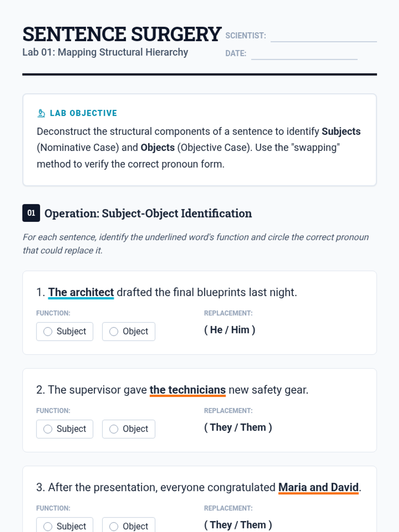This screenshot has height=532, width=399.
Task: Click the underlined phrase "the technicians"
Action: pos(188,390)
